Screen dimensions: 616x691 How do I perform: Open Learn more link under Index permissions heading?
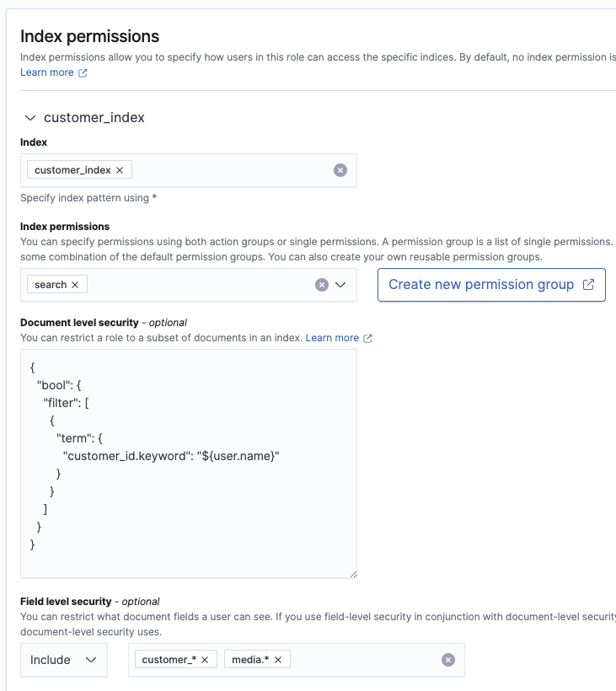point(47,72)
